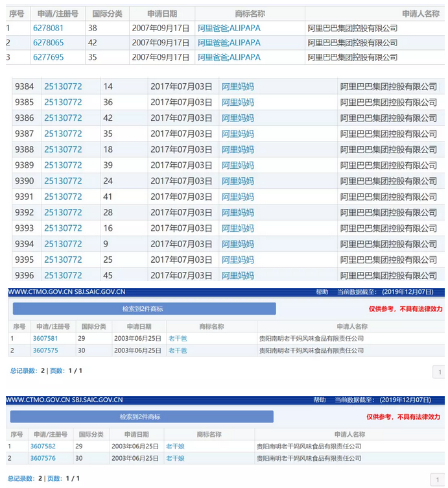Select applicant 贵阳南明老干妈 in 3607576 row

click(309, 458)
